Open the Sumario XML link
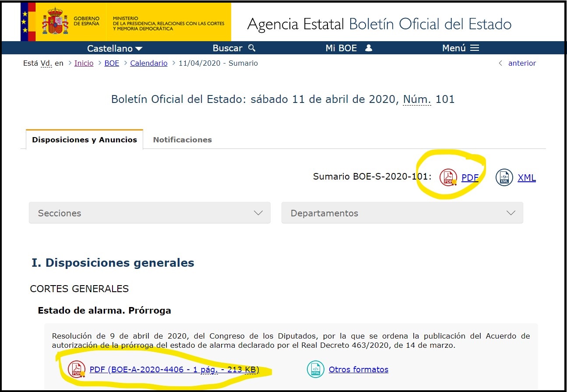 click(x=527, y=178)
